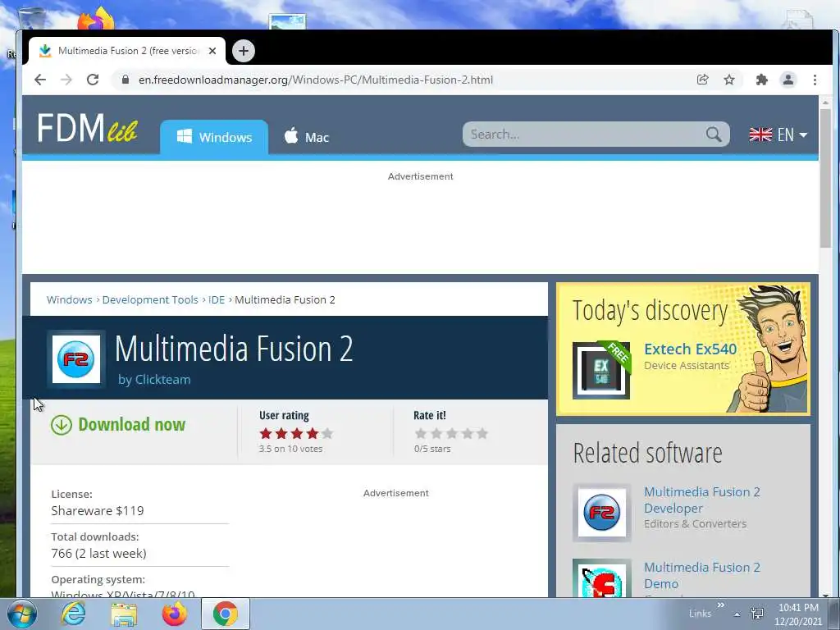Open the Extech Ex540 link

690,349
